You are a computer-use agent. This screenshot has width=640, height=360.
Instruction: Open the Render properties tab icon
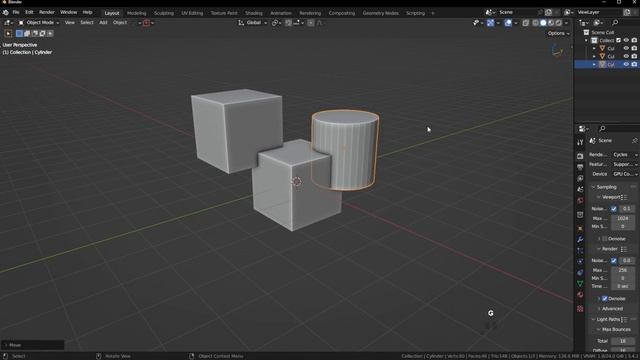pos(580,156)
